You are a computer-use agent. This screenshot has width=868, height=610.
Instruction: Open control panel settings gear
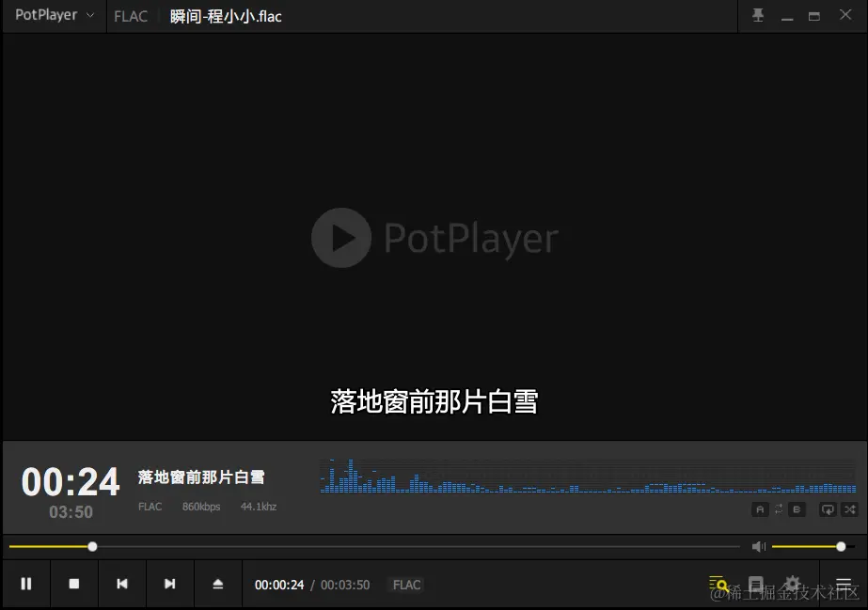pyautogui.click(x=793, y=583)
